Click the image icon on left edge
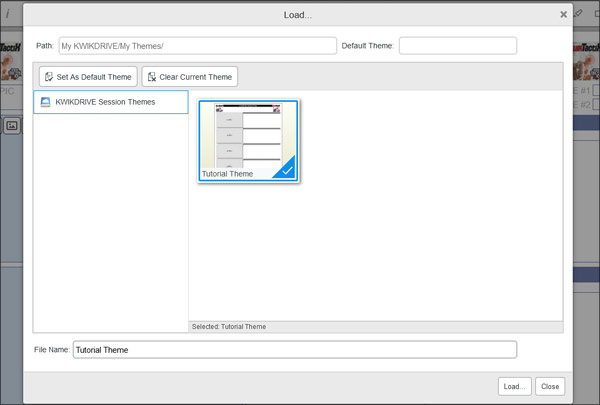 coord(12,126)
